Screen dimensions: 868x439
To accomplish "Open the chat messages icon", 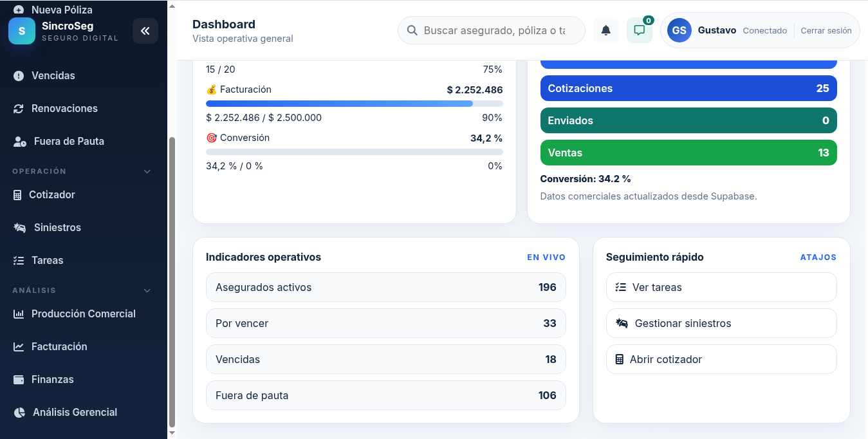I will click(640, 30).
